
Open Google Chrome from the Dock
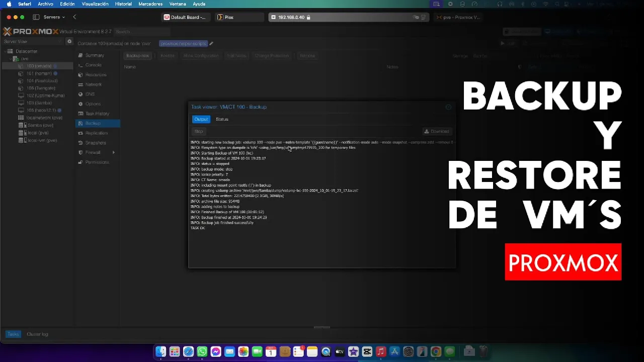pyautogui.click(x=436, y=351)
